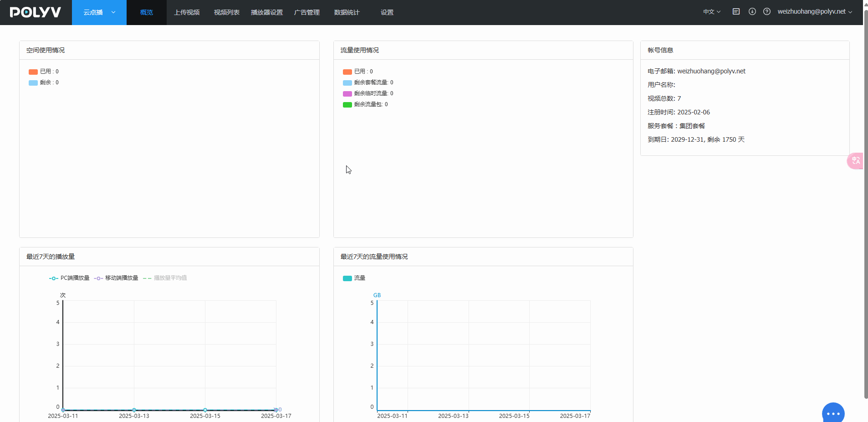Go to 视频列表 page
This screenshot has height=422, width=868.
click(x=227, y=12)
